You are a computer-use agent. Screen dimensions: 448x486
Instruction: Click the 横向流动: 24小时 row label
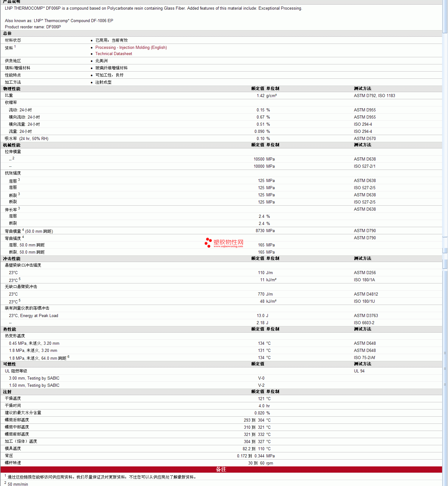(24, 117)
